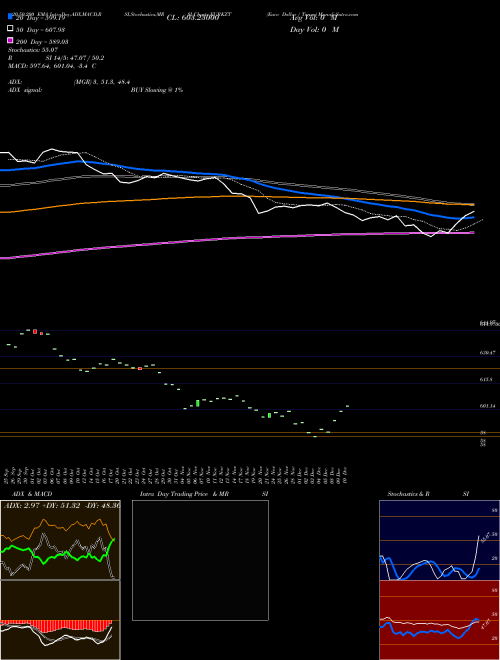Click the 601.14 price axis label
500x660 pixels.
point(487,406)
